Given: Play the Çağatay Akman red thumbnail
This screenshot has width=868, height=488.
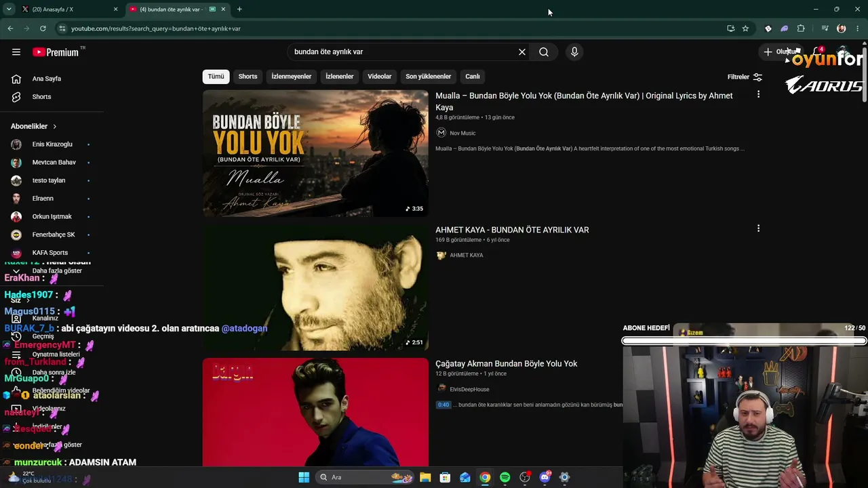Looking at the screenshot, I should click(315, 412).
